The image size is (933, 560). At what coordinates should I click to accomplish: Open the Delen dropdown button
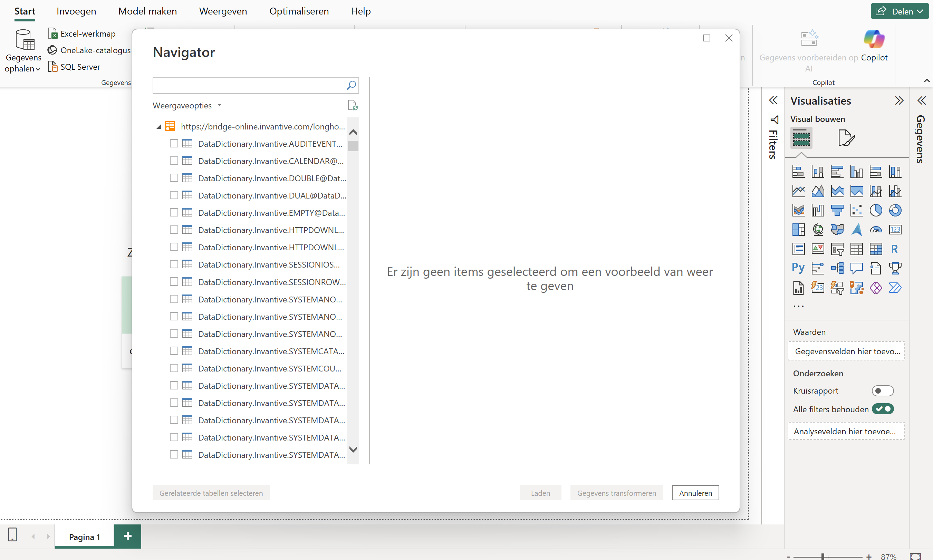[x=900, y=11]
